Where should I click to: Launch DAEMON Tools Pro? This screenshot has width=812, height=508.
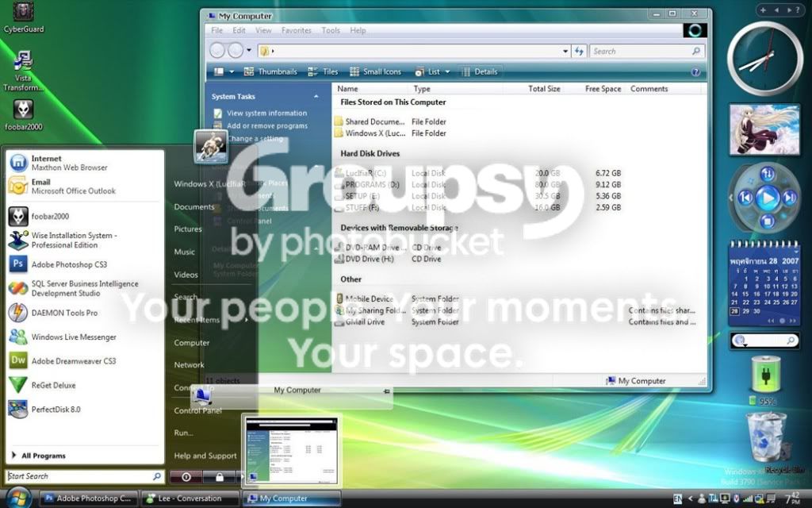point(84,313)
